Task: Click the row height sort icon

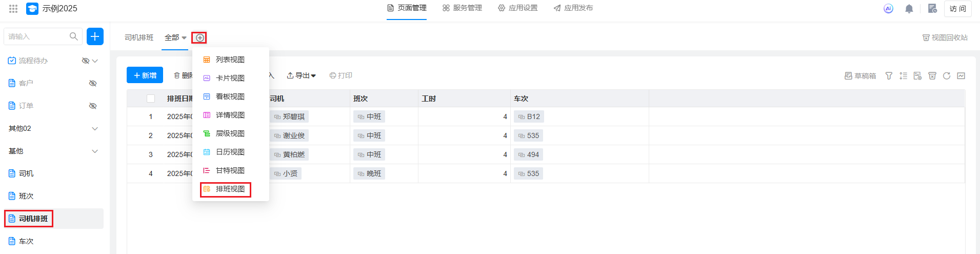Action: (903, 76)
